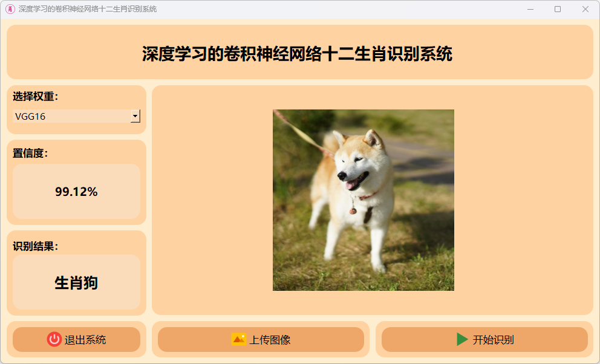600x364 pixels.
Task: Click the Shiba Inu dog image
Action: coord(363,200)
